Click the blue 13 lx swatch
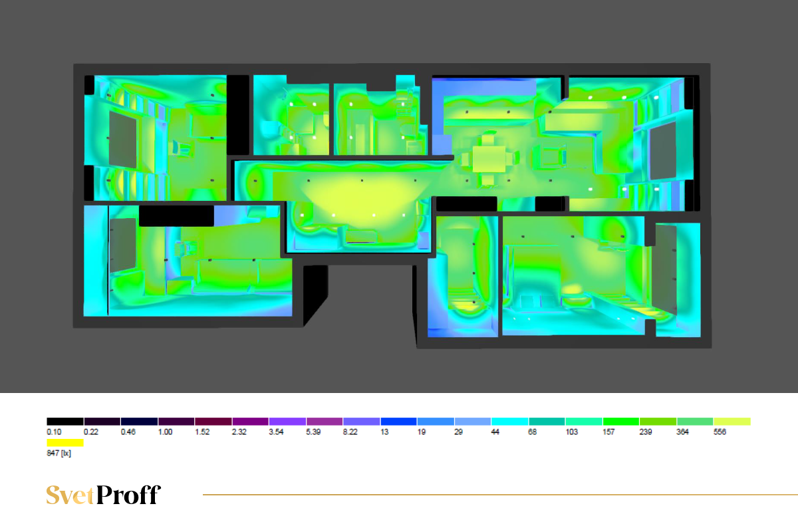Viewport: 798px width, 532px height. click(x=398, y=422)
